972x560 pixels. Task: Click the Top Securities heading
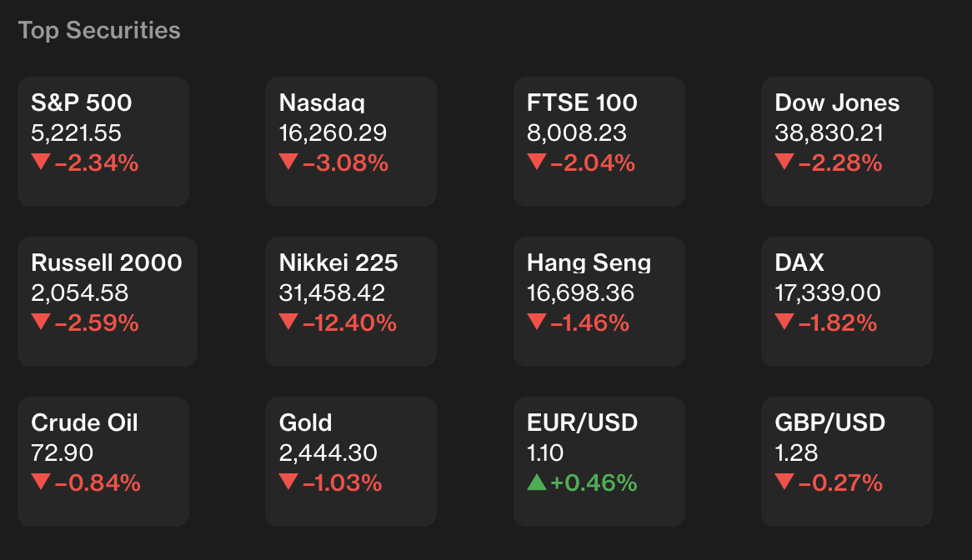pyautogui.click(x=99, y=31)
